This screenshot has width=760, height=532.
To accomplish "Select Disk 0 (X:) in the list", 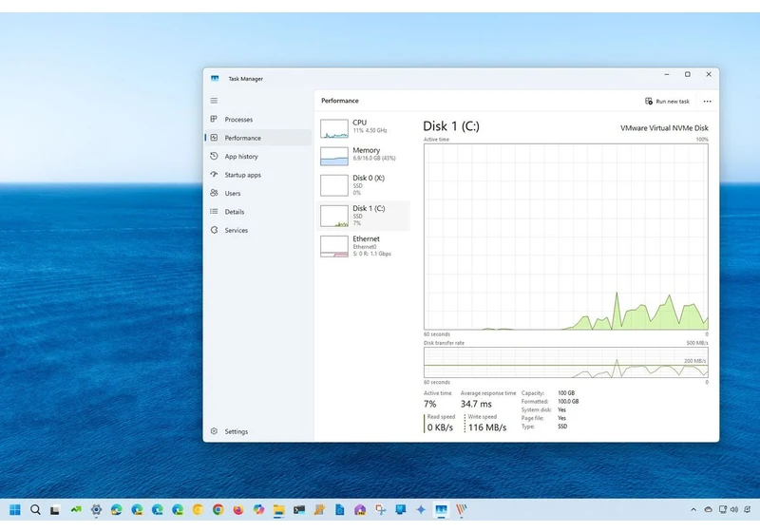I will pyautogui.click(x=364, y=185).
